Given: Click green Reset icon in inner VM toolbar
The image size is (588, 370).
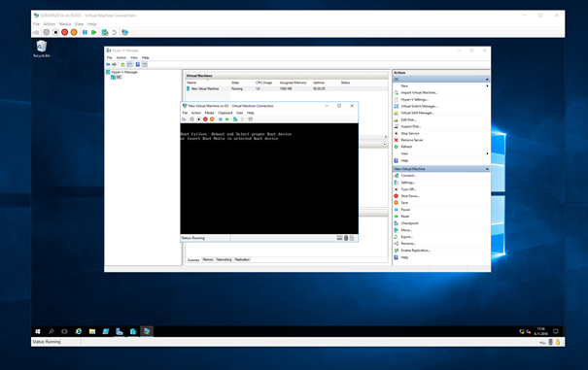Looking at the screenshot, I should point(226,119).
